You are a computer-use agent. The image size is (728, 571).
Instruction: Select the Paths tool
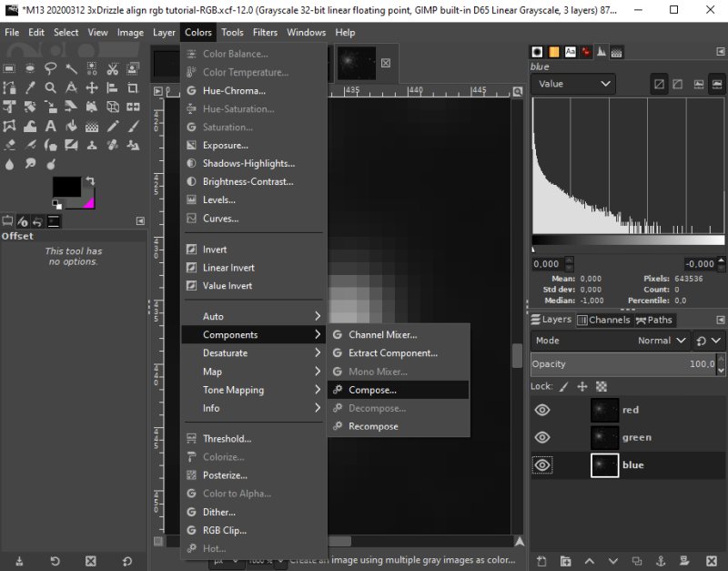(9, 87)
